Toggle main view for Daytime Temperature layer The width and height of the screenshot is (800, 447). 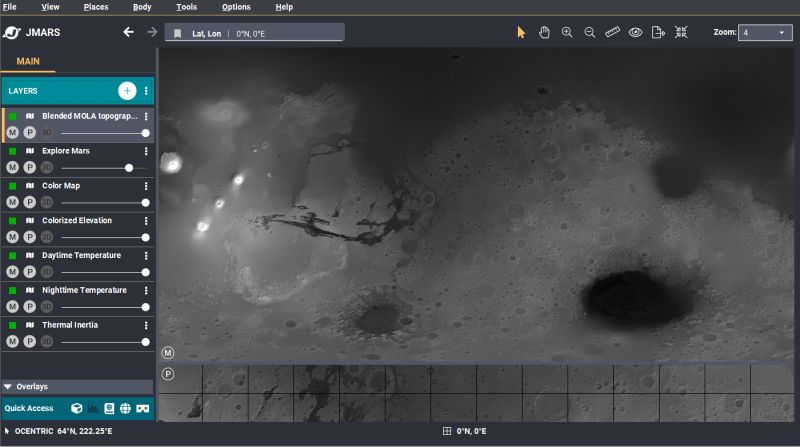coord(13,272)
